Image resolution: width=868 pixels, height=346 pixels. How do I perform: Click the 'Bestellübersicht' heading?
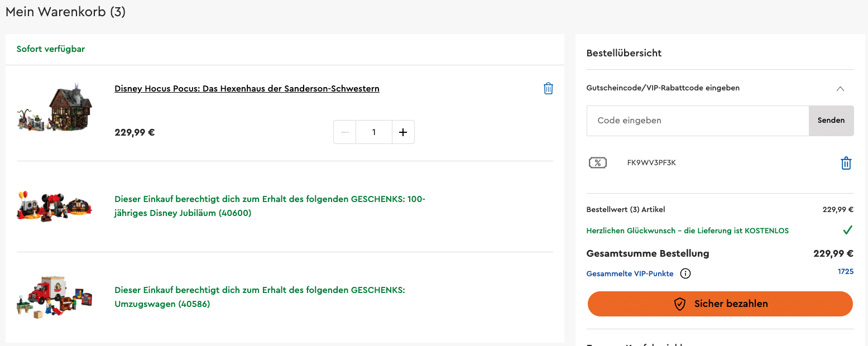(624, 53)
